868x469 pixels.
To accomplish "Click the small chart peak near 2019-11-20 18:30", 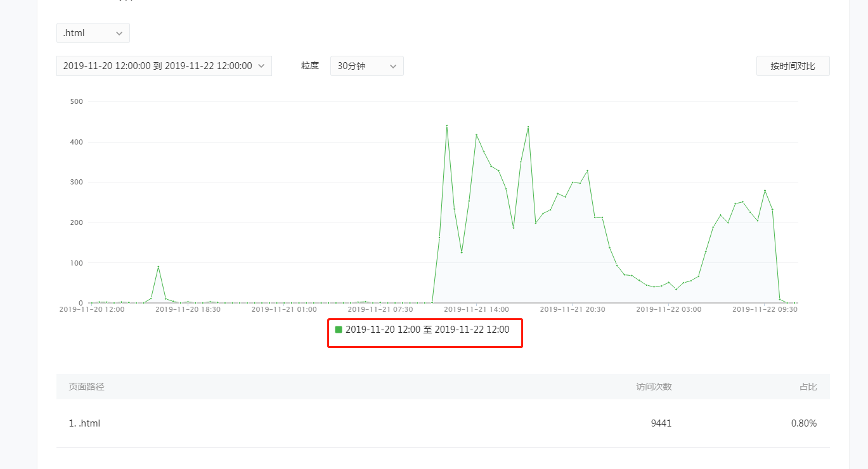I will pos(159,267).
